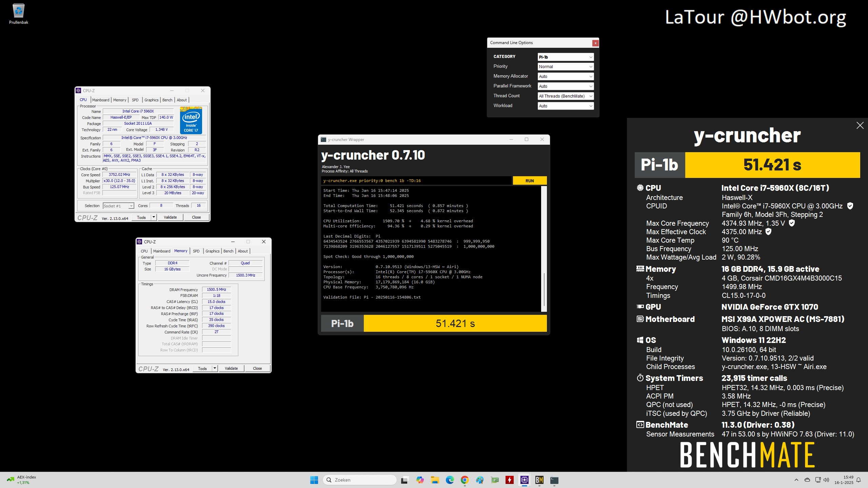Click the y-cruncher command line input field
The width and height of the screenshot is (868, 488).
[x=416, y=181]
